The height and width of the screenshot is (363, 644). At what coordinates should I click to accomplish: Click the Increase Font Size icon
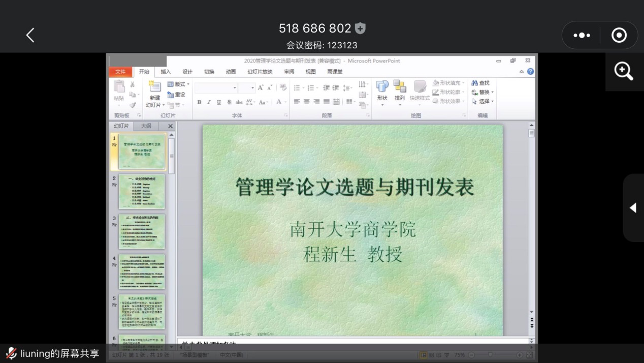[261, 88]
